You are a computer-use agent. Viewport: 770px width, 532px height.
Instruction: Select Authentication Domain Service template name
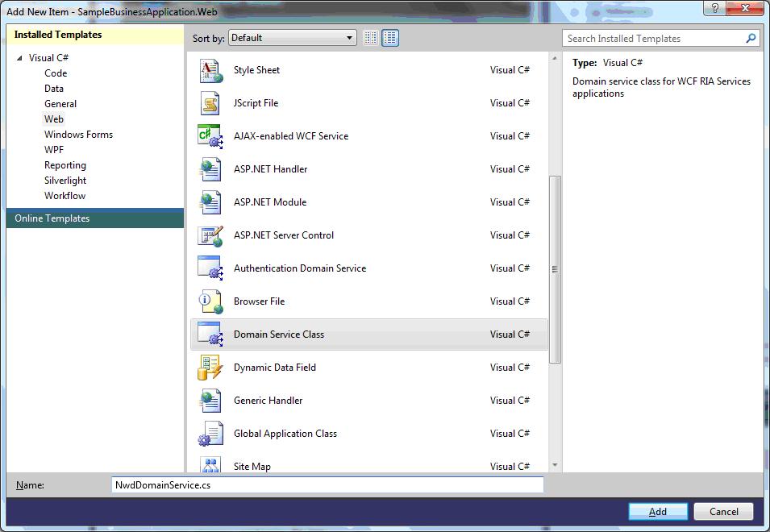[x=300, y=268]
